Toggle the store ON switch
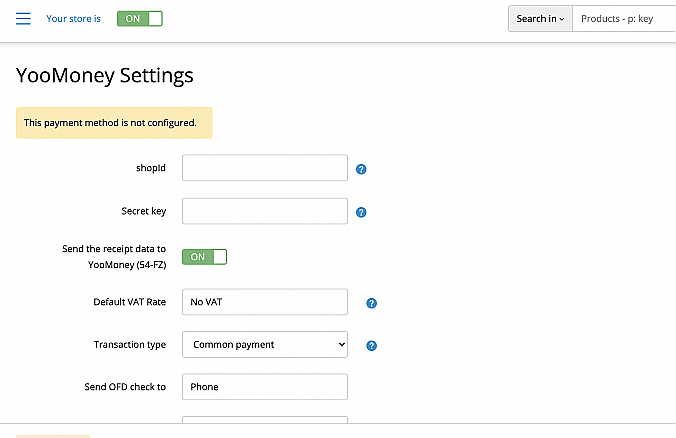This screenshot has width=676, height=438. 139,19
